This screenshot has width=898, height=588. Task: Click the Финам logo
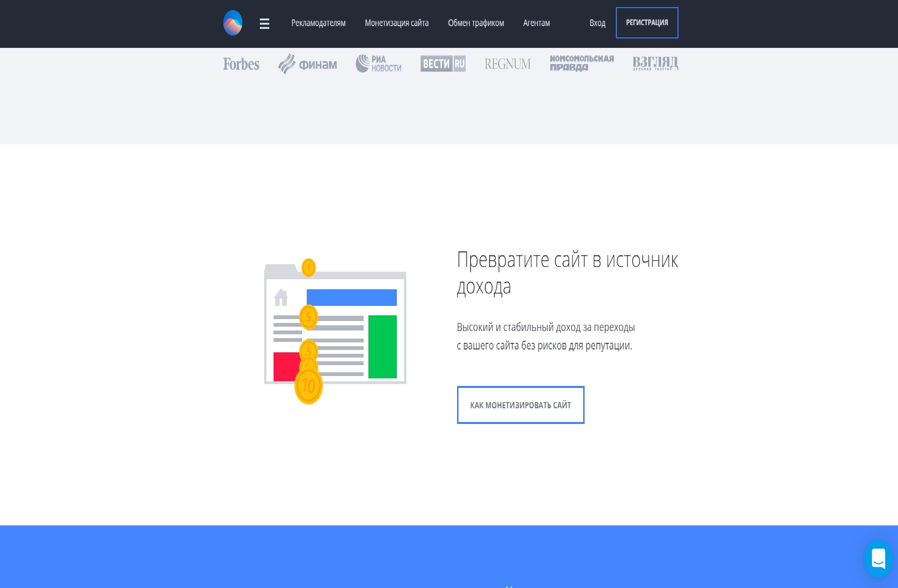point(308,64)
